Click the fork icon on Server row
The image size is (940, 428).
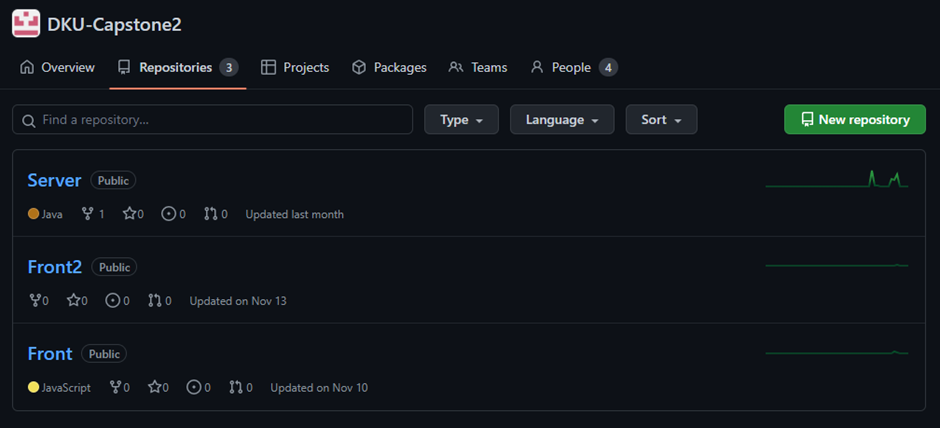pos(88,214)
